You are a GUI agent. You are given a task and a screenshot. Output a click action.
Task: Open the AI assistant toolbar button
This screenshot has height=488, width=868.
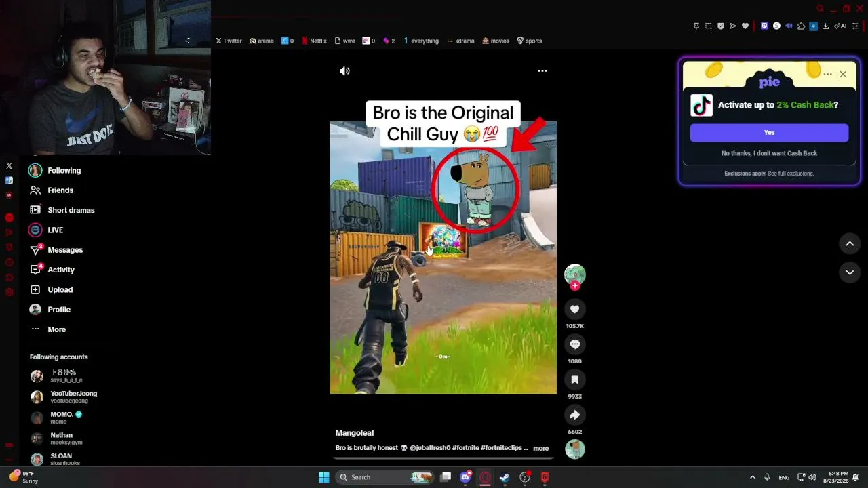point(841,26)
